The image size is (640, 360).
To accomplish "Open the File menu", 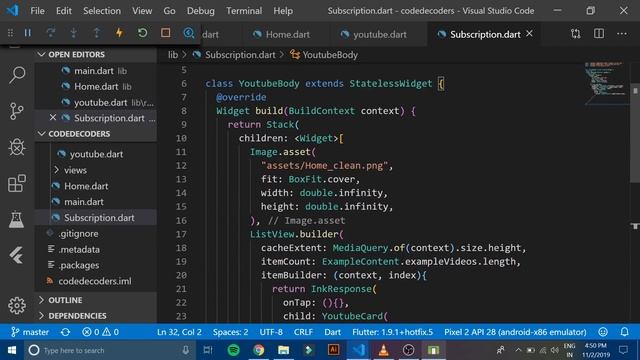I will [37, 11].
